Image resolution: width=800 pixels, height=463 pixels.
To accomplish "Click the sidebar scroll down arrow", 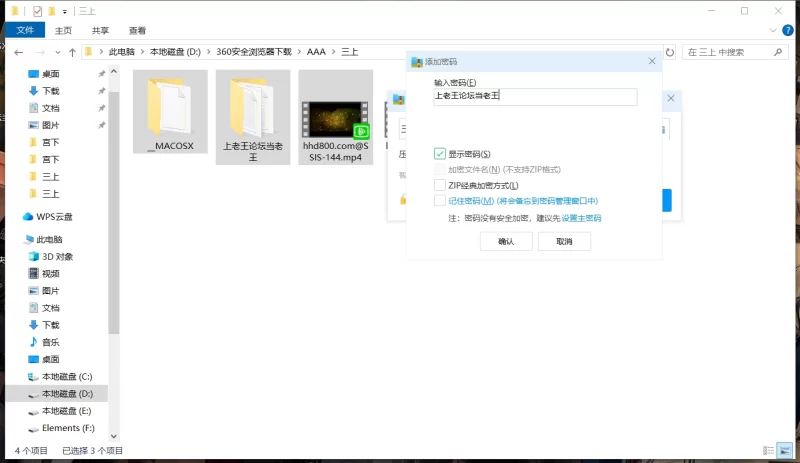I will 114,436.
